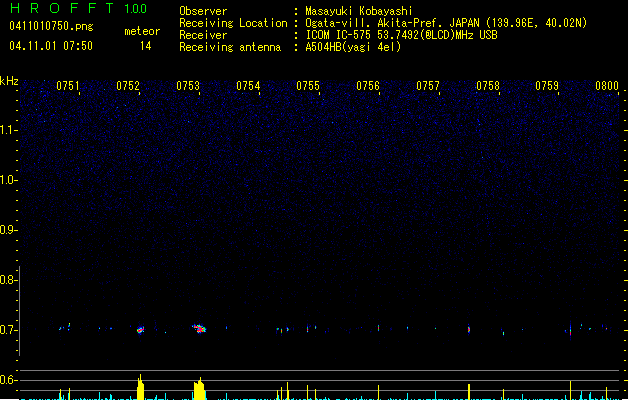
Task: Select the 0758 time label
Action: coord(488,86)
